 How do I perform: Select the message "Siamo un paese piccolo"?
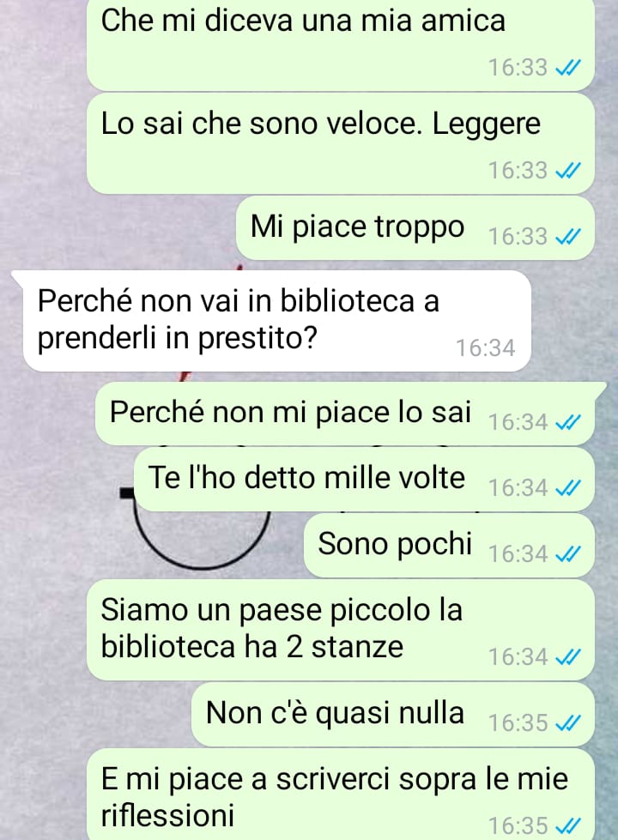point(341,630)
